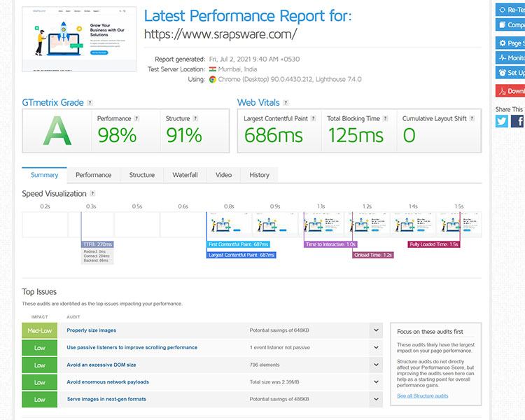Expand Serve images in next-gen formats audit
The image size is (525, 420).
click(x=377, y=399)
